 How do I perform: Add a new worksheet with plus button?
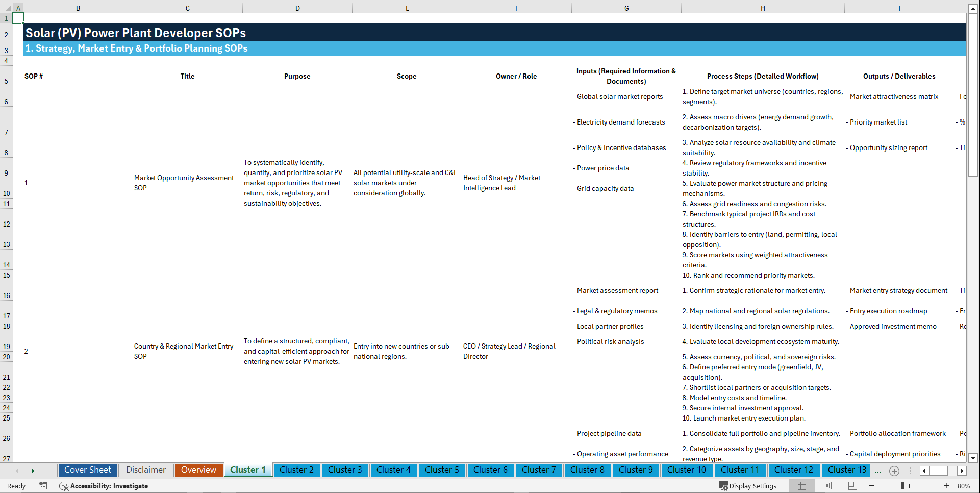click(894, 471)
